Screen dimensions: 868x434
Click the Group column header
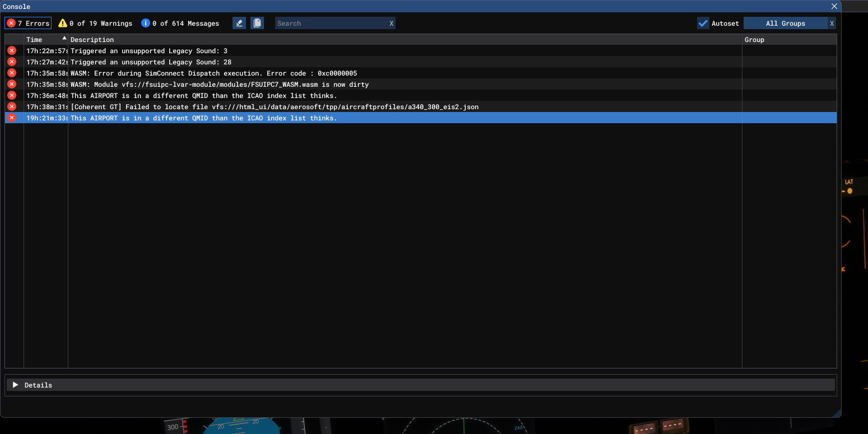(754, 39)
